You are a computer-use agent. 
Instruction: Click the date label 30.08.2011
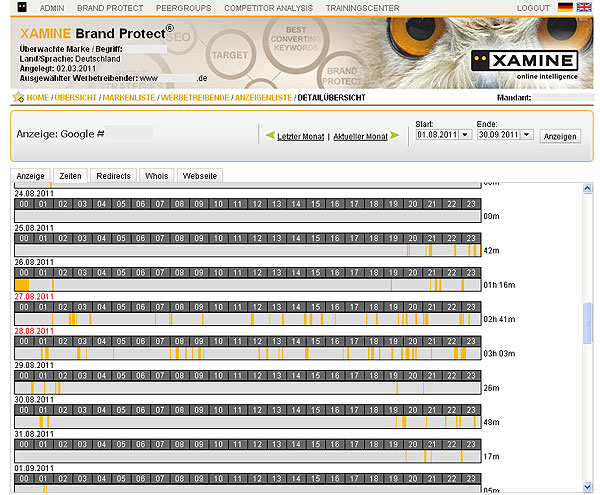tap(34, 400)
